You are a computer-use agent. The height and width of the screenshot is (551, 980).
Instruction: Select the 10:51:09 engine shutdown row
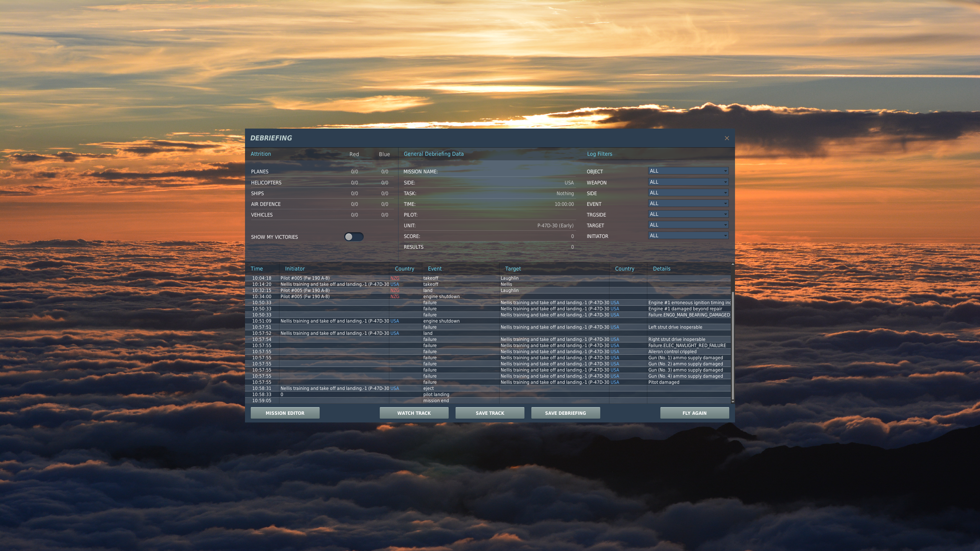tap(488, 321)
